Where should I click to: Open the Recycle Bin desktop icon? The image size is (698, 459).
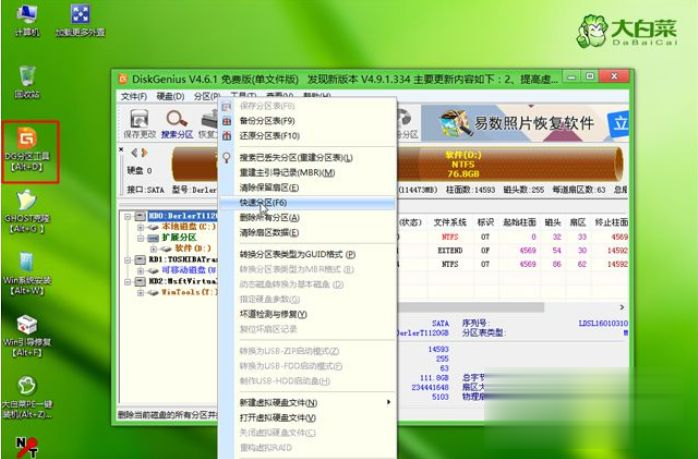pyautogui.click(x=27, y=82)
